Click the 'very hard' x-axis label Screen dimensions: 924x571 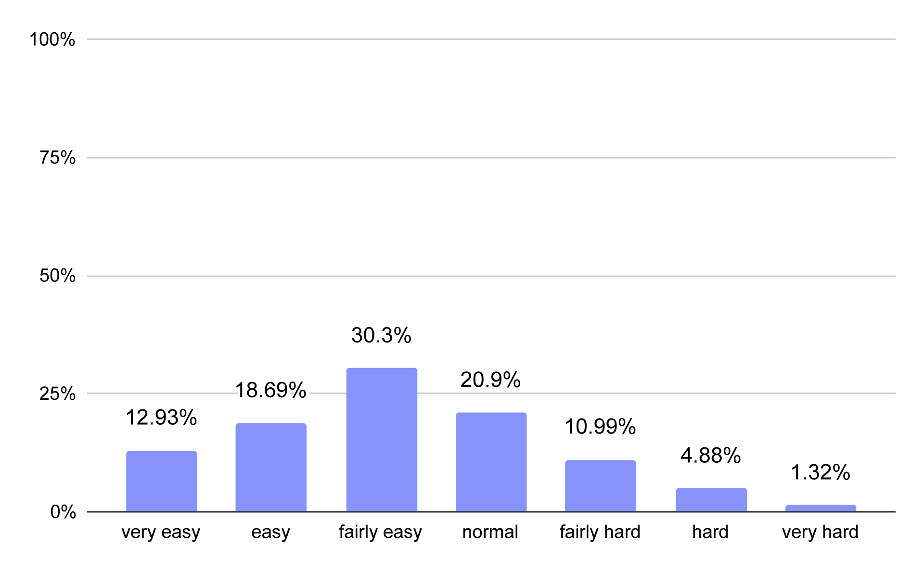[820, 532]
